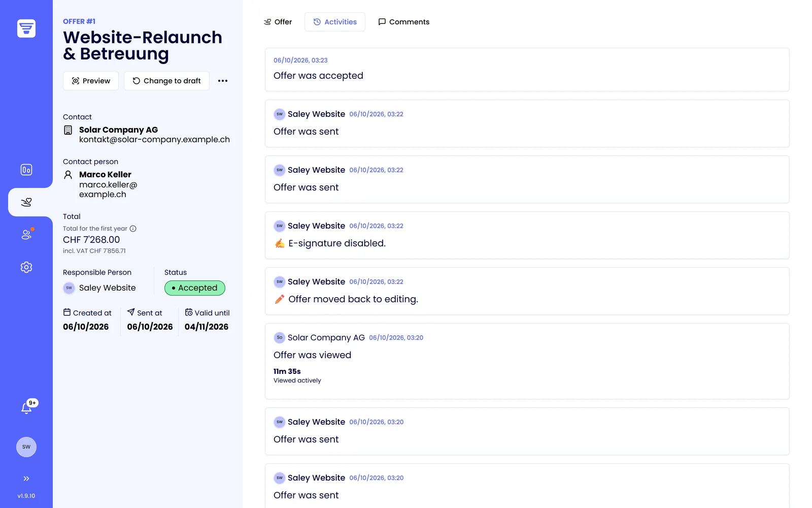Click the calendar clock icon by Valid until
812x508 pixels.
(x=189, y=312)
